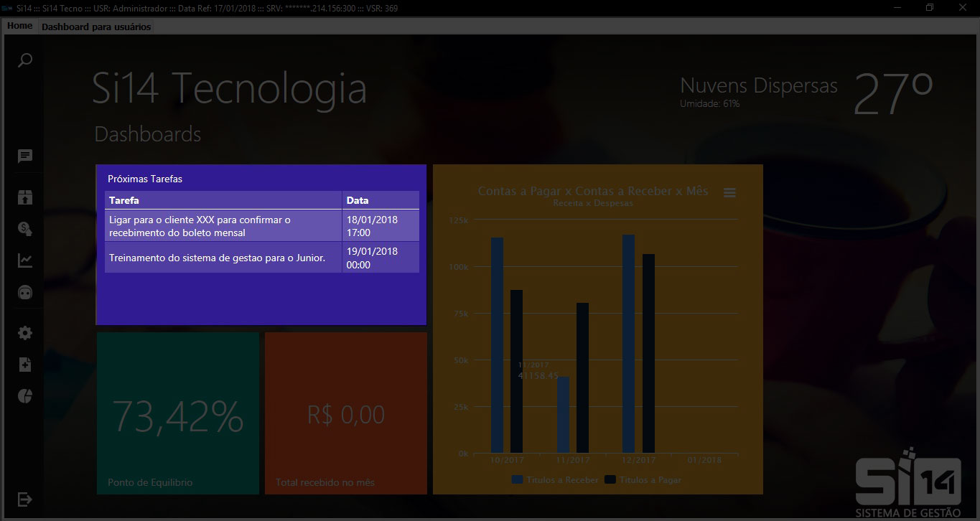Click the round face icon in sidebar
Viewport: 980px width, 521px height.
(25, 293)
